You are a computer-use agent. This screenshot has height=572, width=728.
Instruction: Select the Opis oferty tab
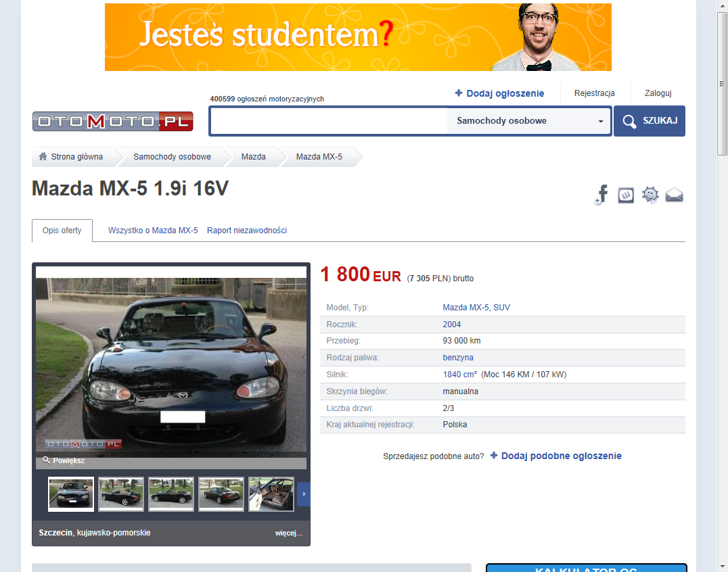point(62,231)
